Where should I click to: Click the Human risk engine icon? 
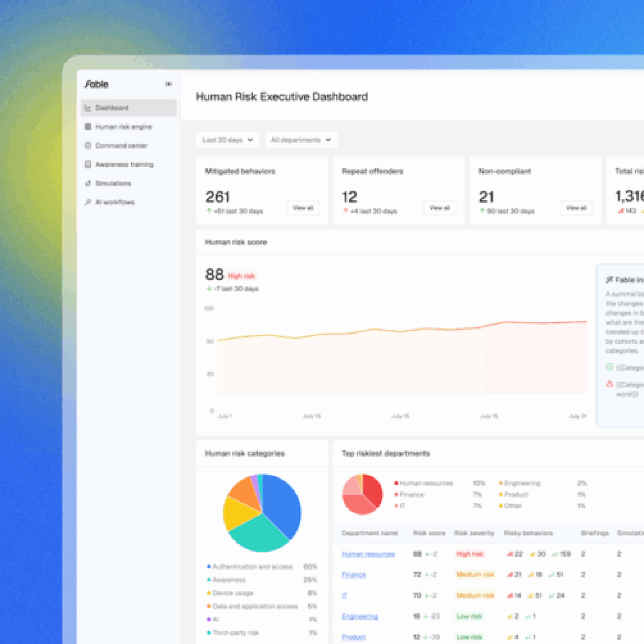tap(88, 127)
